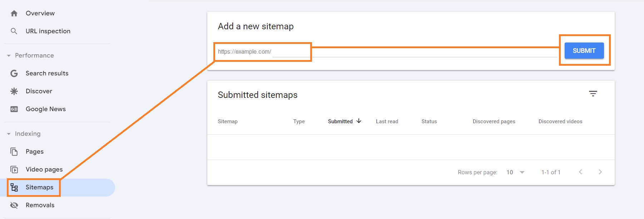Open URL inspection from the sidebar
644x219 pixels.
[x=48, y=31]
